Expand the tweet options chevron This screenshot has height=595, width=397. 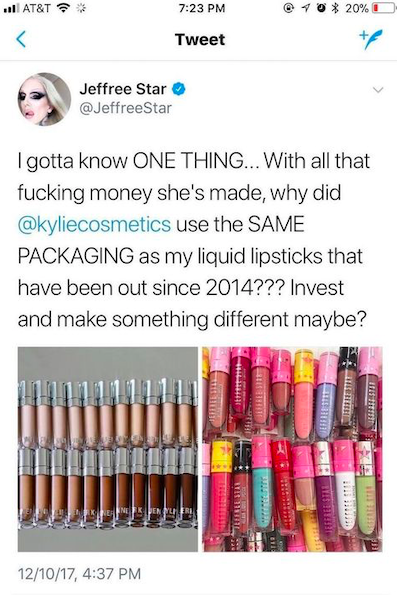pyautogui.click(x=378, y=90)
